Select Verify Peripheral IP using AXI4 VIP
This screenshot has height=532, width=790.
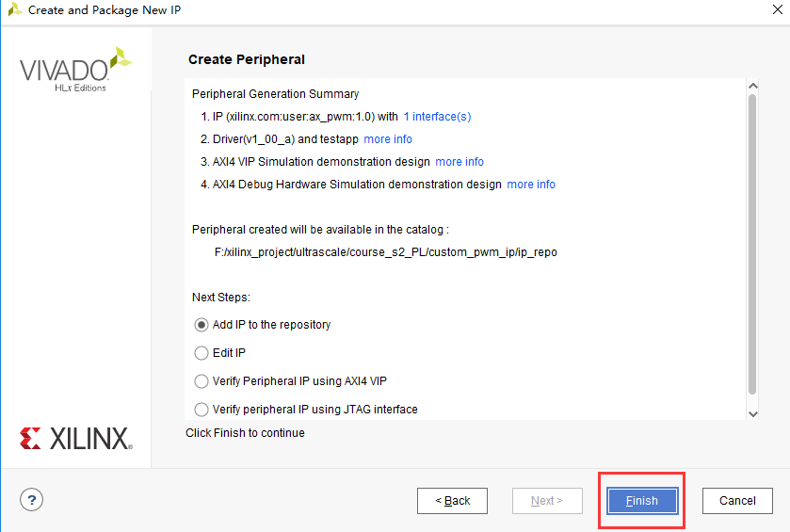[201, 381]
